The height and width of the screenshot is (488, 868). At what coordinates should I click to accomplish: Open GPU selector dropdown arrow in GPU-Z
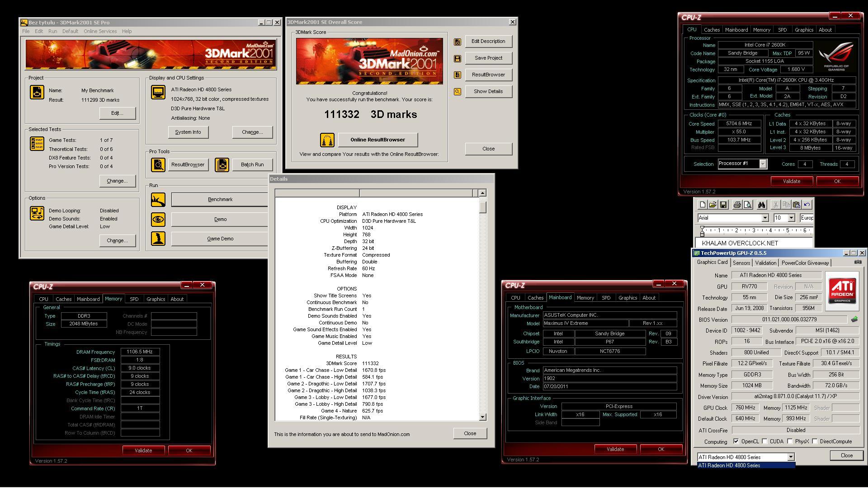coord(791,457)
